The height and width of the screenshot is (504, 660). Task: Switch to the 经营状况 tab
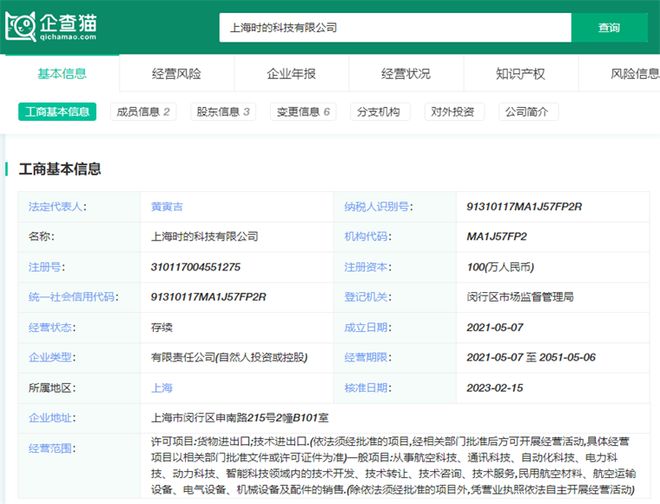pyautogui.click(x=406, y=74)
